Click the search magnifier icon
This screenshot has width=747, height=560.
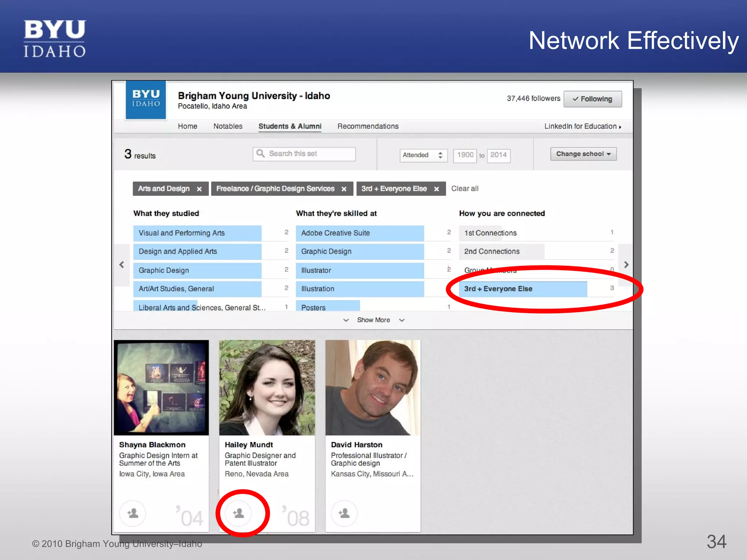tap(260, 153)
